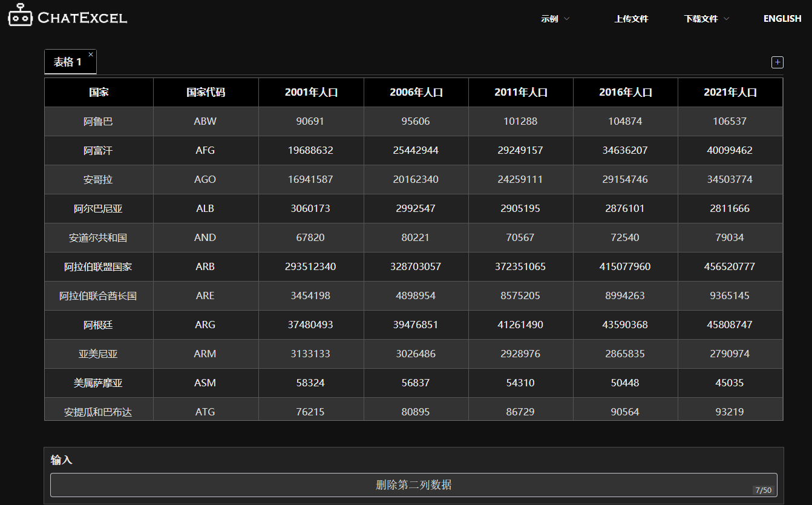
Task: Click the 美属萨摩亚 cell
Action: (98, 383)
